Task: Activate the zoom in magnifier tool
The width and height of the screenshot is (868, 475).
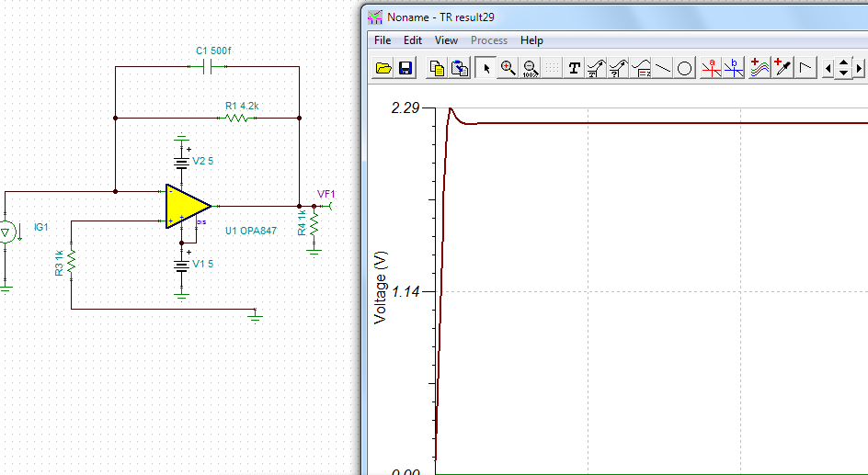Action: click(x=508, y=68)
